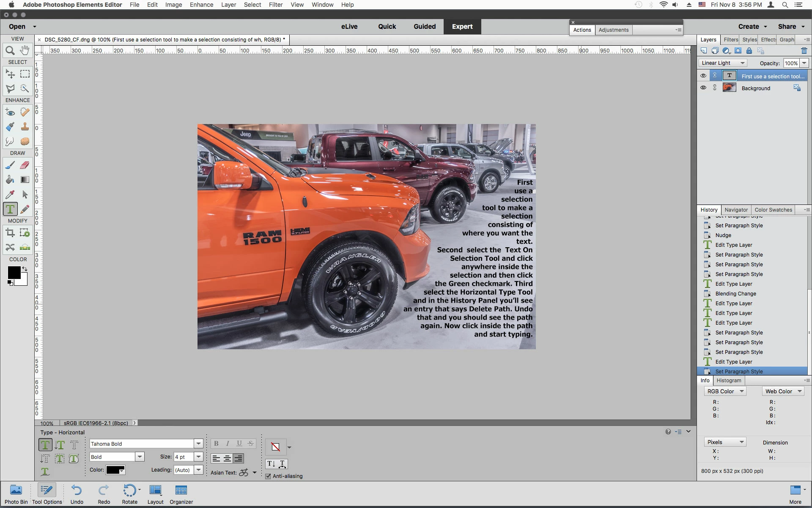Switch to the Navigator tab
The width and height of the screenshot is (812, 508).
coord(736,210)
